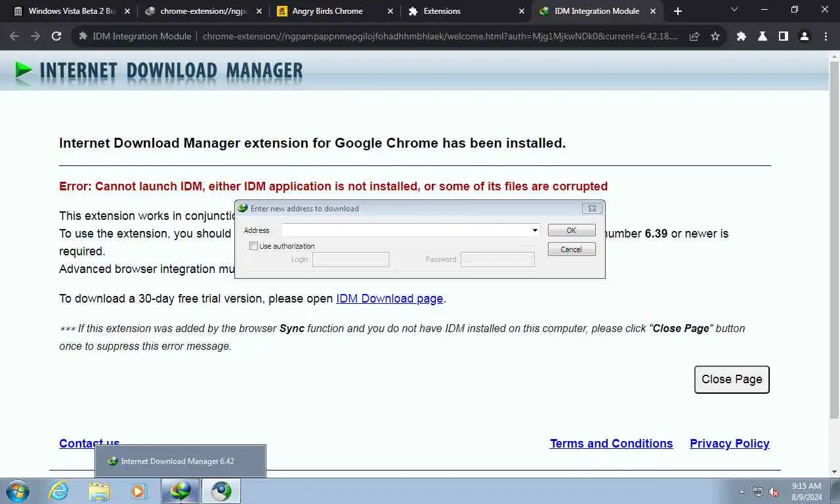
Task: Click the page vertical scrollbar
Action: pos(834,240)
